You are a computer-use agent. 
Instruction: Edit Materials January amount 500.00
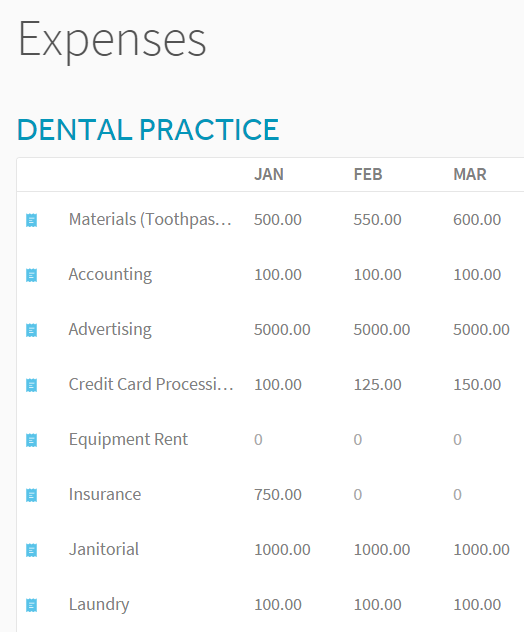coord(278,220)
